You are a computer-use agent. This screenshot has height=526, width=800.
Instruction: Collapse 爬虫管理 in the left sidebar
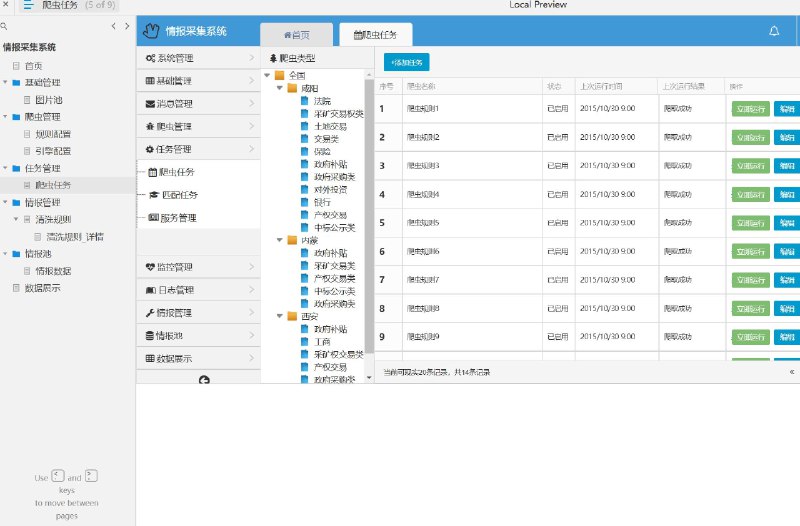point(6,117)
